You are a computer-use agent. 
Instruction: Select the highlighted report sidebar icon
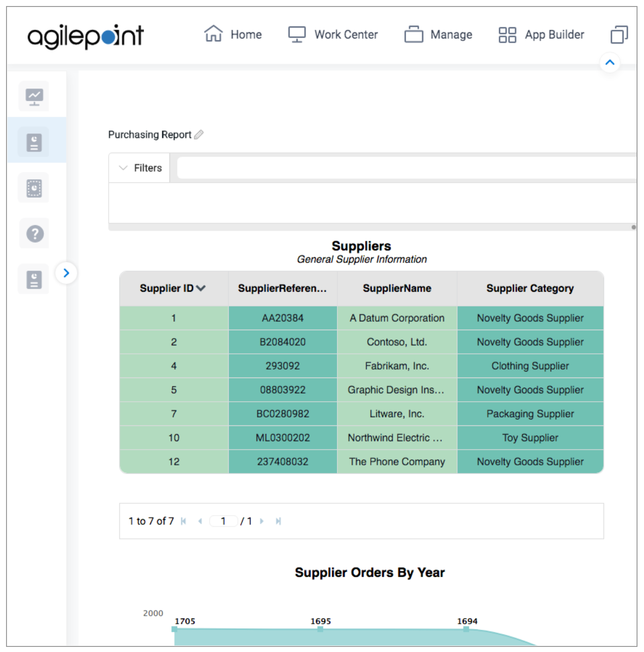point(34,142)
